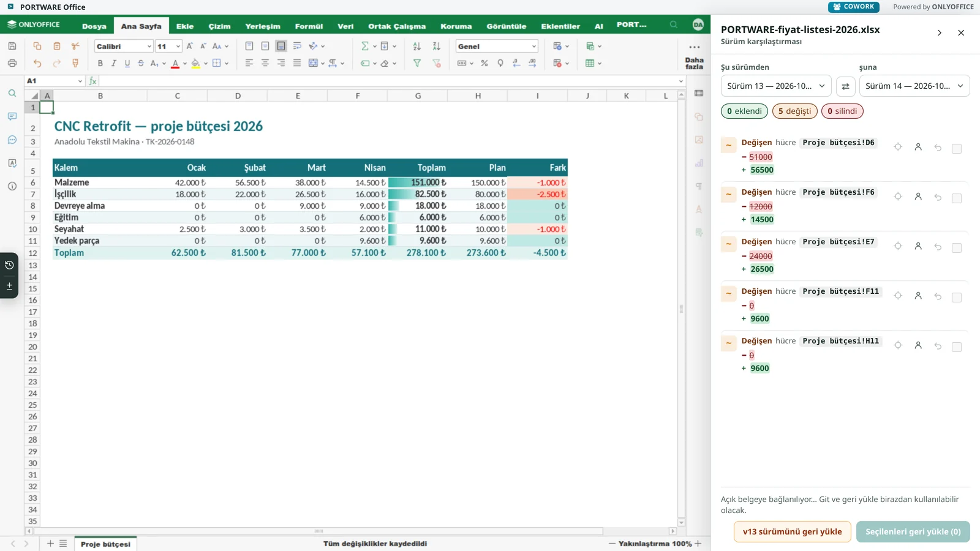Open the fill color swatch dropdown
This screenshot has height=551, width=980.
pos(205,63)
